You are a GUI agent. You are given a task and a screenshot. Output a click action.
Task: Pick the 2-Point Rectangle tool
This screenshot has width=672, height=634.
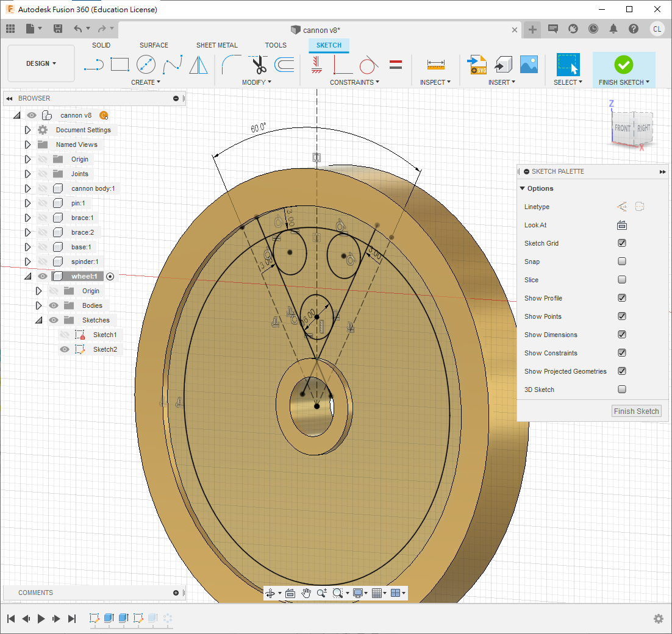120,64
